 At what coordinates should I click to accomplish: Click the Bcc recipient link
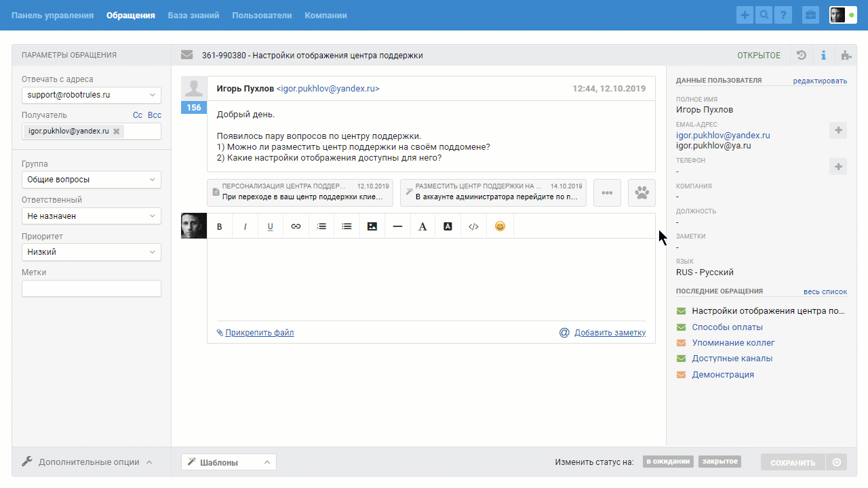tap(155, 115)
